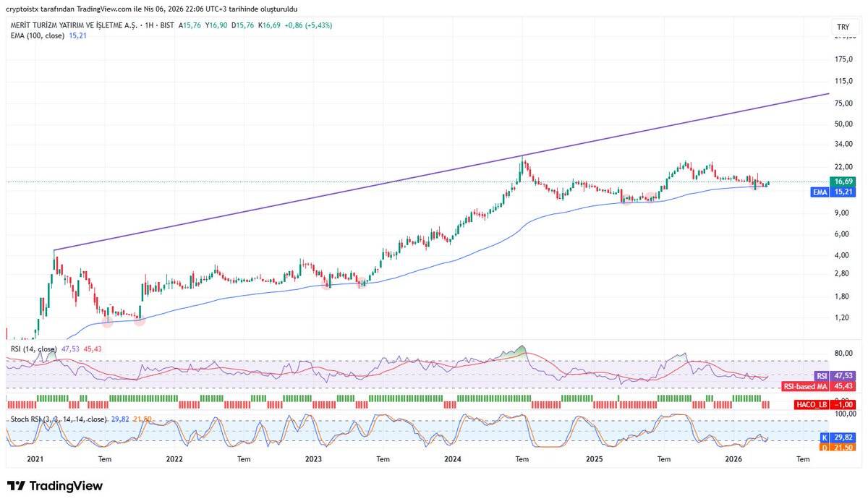This screenshot has width=868, height=504.
Task: Click the 2025 label on the time axis
Action: [594, 459]
